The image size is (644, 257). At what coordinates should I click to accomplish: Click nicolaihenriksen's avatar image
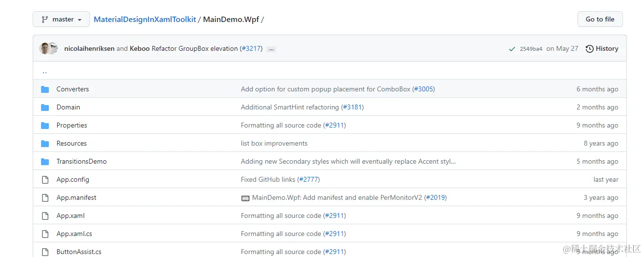click(x=45, y=48)
